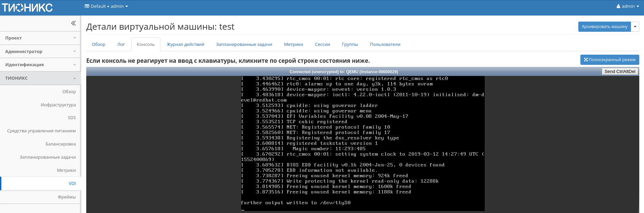Open the admin user menu
Screen dimensions: 644x213
pyautogui.click(x=627, y=6)
